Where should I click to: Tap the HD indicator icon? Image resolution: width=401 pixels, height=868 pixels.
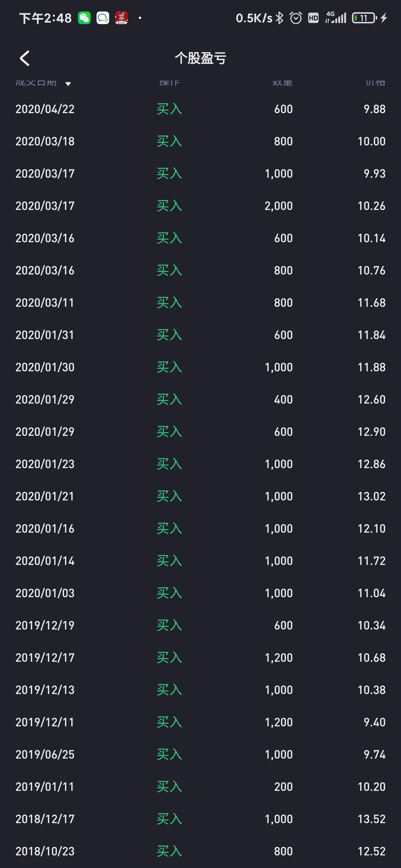(313, 18)
